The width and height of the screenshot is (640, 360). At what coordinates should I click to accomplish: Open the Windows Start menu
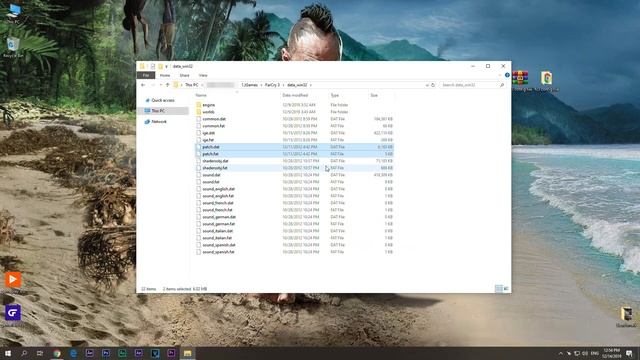8,353
